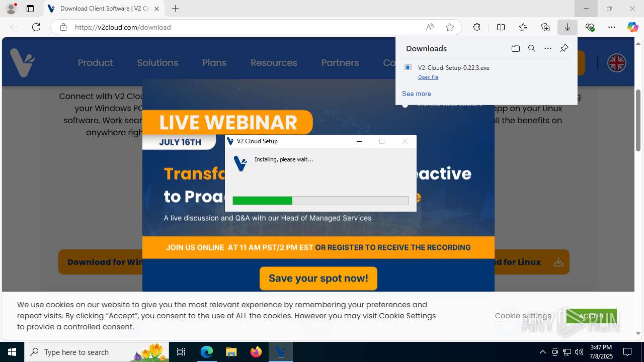
Task: Open more options in Downloads panel
Action: click(548, 48)
